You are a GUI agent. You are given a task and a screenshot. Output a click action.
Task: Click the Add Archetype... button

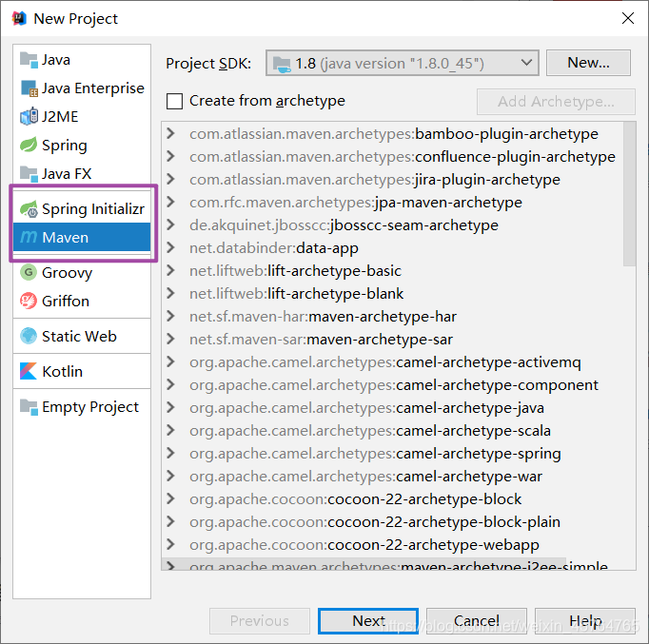[556, 102]
